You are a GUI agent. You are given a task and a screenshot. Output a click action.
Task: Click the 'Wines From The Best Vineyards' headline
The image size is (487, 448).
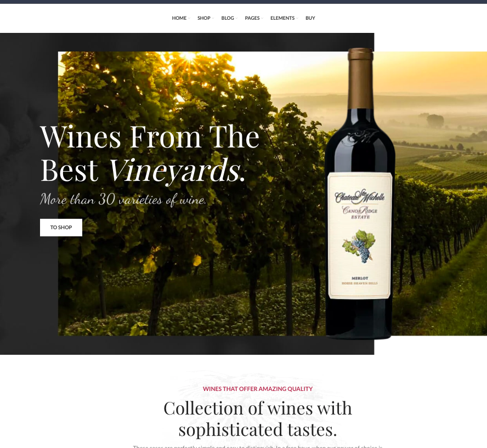point(149,153)
